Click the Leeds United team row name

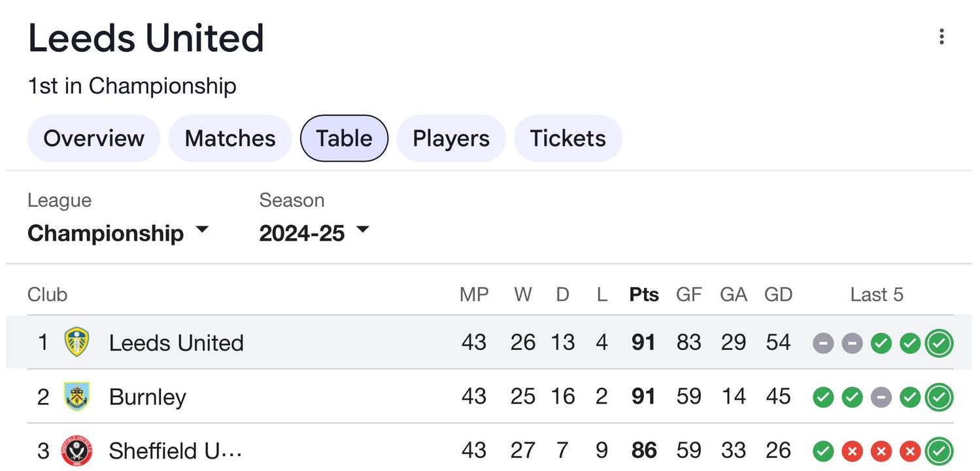click(177, 343)
